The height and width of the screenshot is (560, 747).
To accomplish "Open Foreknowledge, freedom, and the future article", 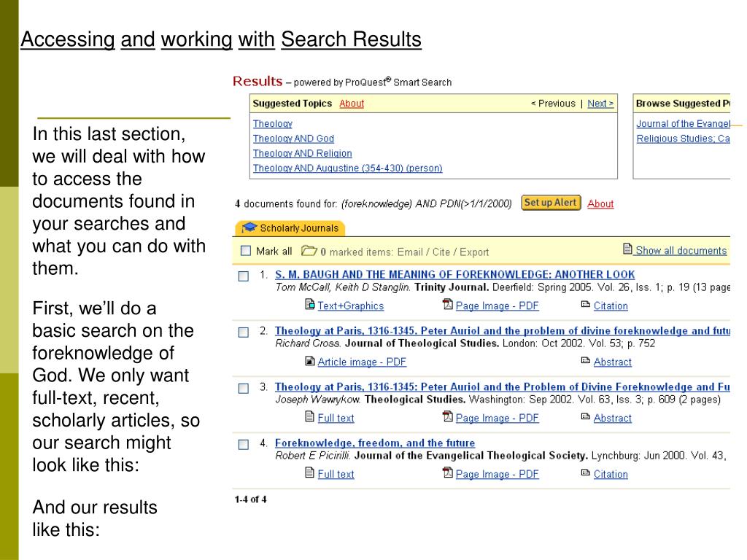I will [375, 443].
